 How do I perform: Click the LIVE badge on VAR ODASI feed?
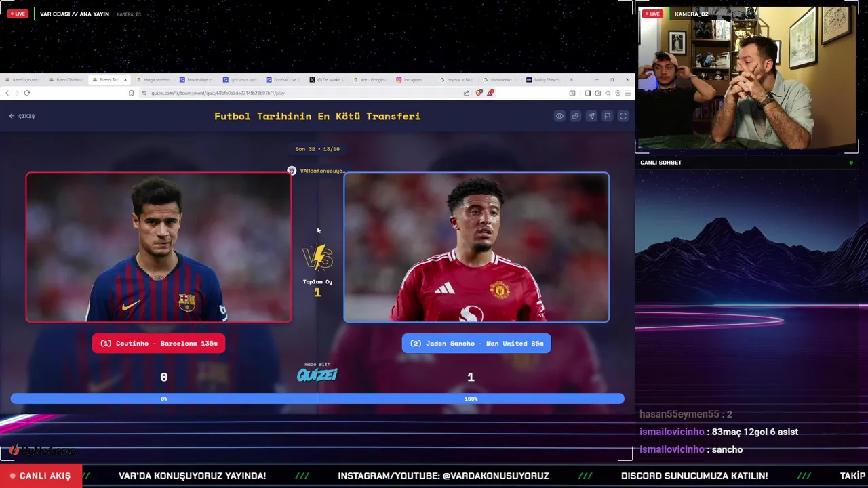point(18,14)
